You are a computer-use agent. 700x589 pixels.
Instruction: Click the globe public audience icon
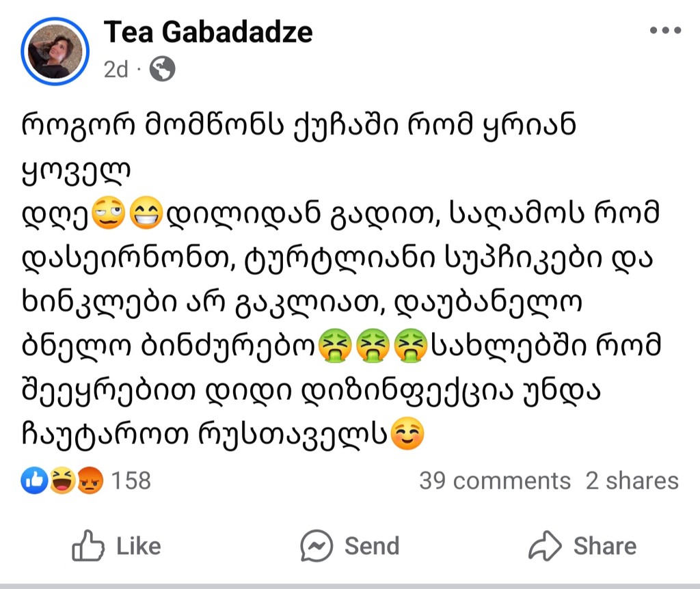(162, 69)
